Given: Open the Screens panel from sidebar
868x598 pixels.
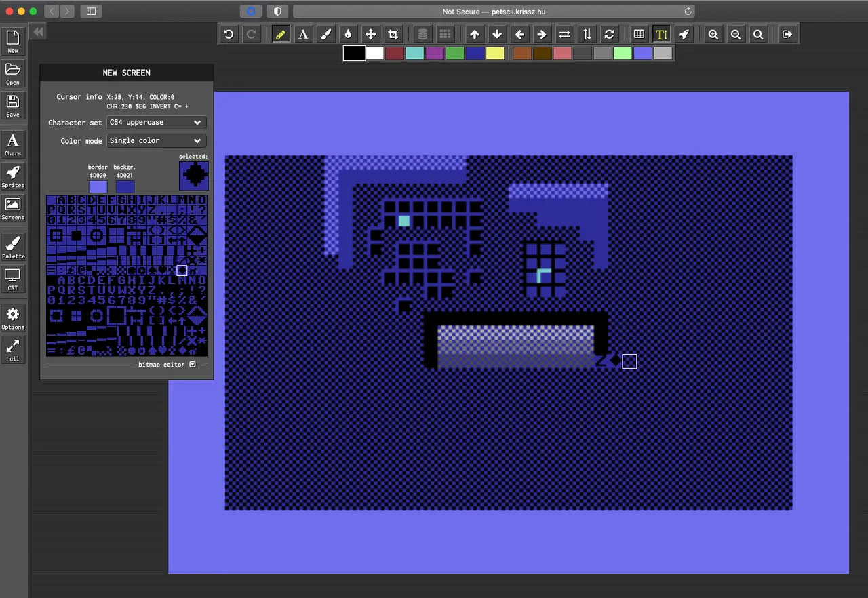Looking at the screenshot, I should coord(13,208).
